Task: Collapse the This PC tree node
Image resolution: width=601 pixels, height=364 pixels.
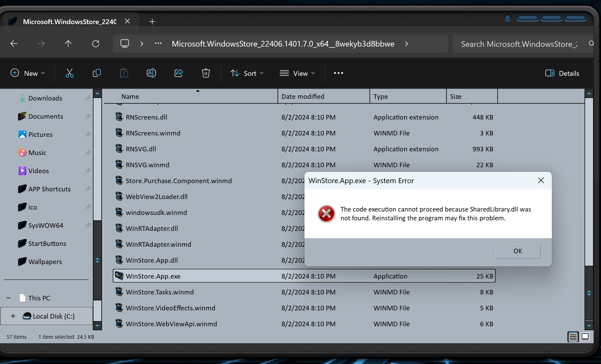Action: point(9,298)
